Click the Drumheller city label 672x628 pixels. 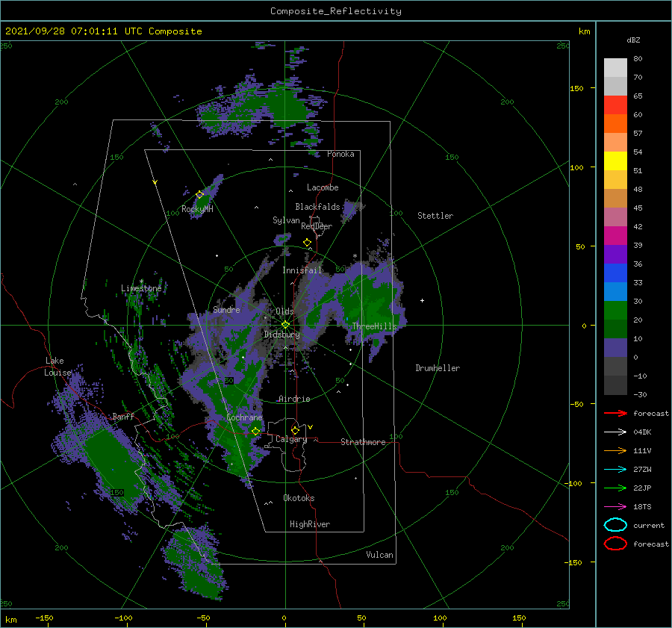point(438,368)
